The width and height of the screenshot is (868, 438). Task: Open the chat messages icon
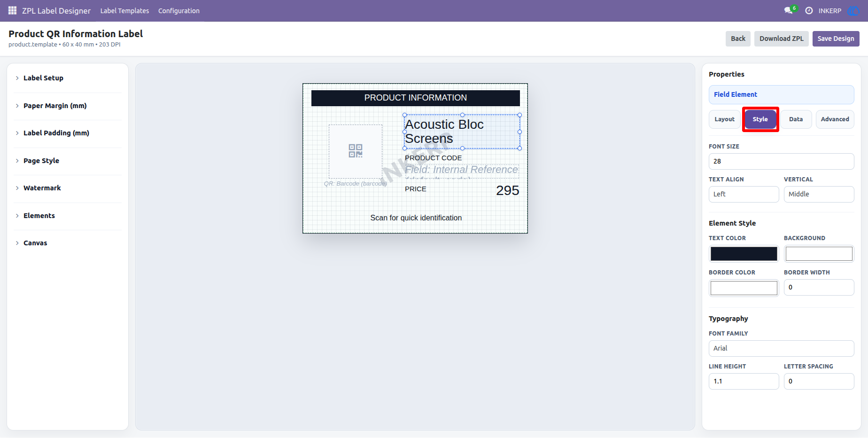[789, 10]
